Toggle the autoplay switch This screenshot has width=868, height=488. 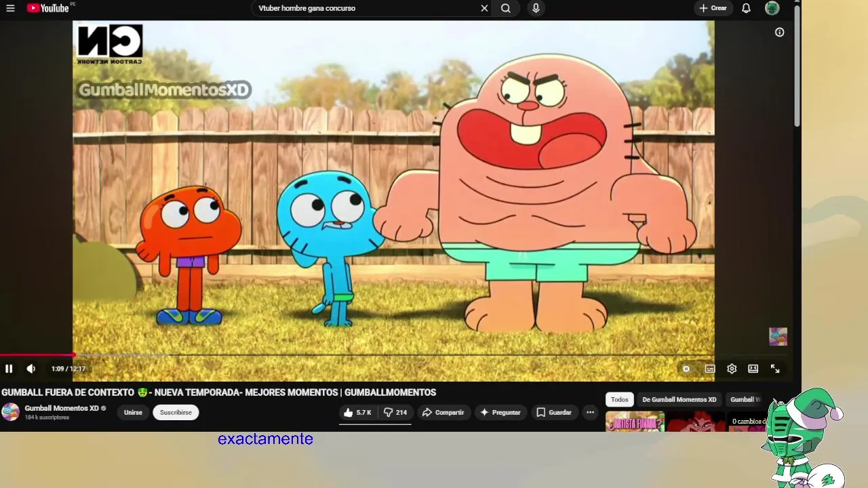686,369
